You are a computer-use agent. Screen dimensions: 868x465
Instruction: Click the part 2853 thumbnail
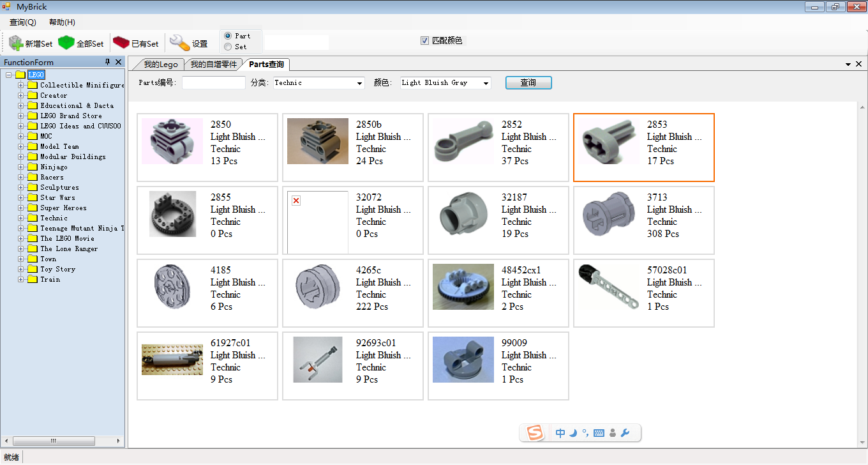(x=609, y=141)
